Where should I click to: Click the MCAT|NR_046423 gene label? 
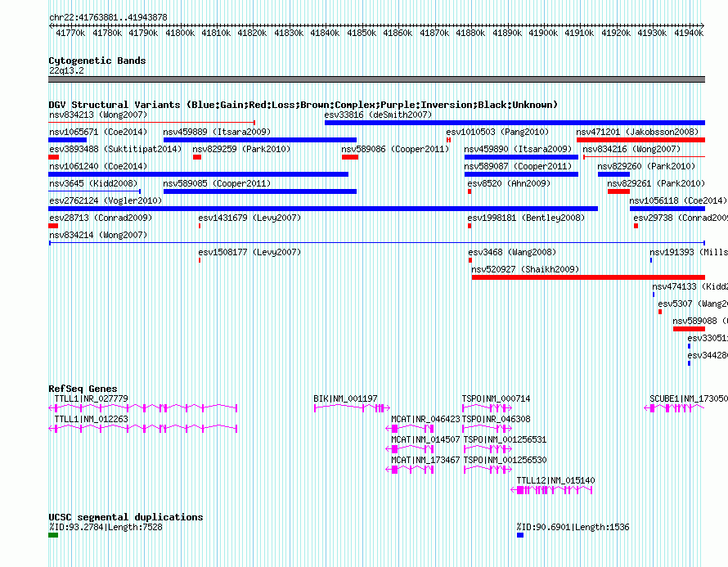pyautogui.click(x=425, y=419)
